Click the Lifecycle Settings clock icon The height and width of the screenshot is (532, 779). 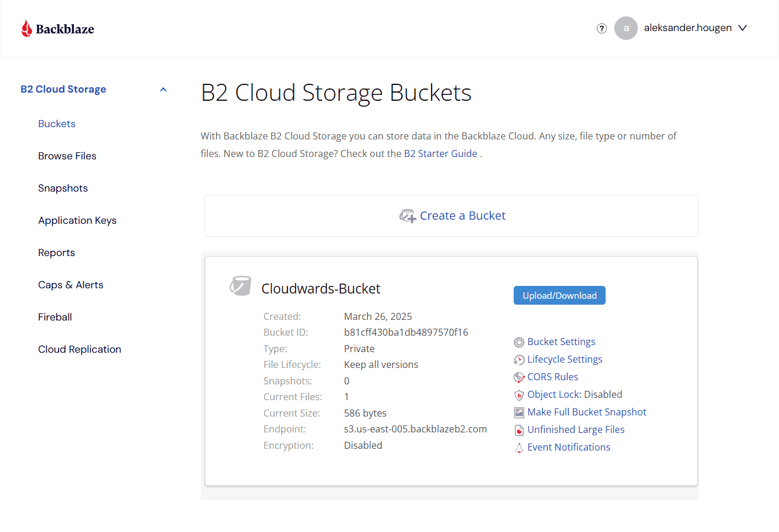click(x=519, y=360)
